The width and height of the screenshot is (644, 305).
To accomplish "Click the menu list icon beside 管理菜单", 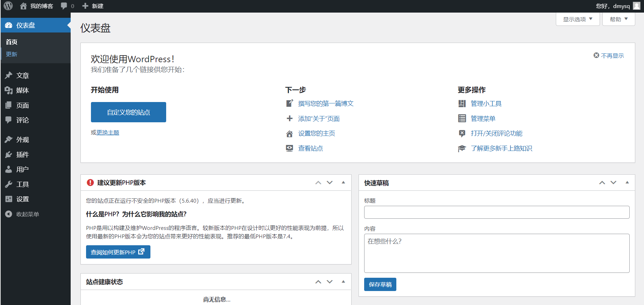I will (x=462, y=118).
